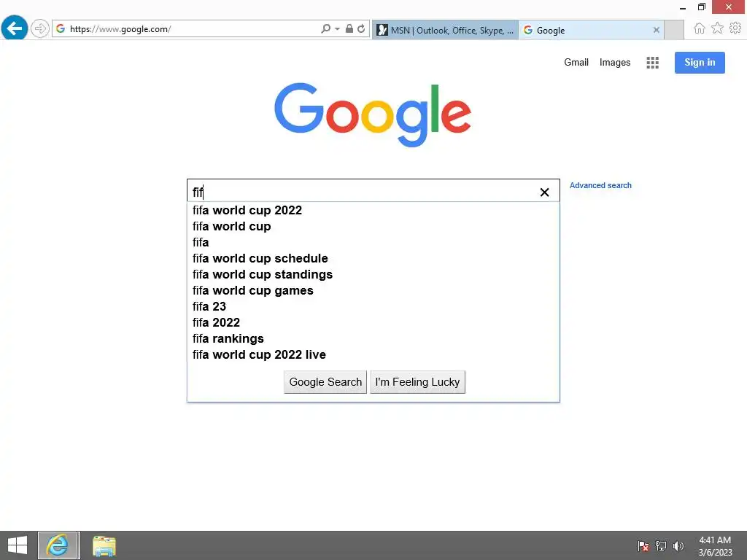Image resolution: width=747 pixels, height=560 pixels.
Task: Restore down the browser window
Action: pos(701,7)
